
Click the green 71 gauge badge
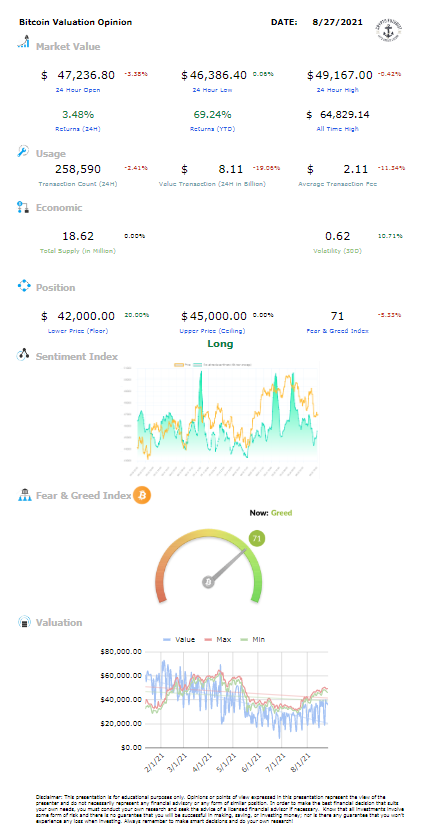[x=256, y=539]
